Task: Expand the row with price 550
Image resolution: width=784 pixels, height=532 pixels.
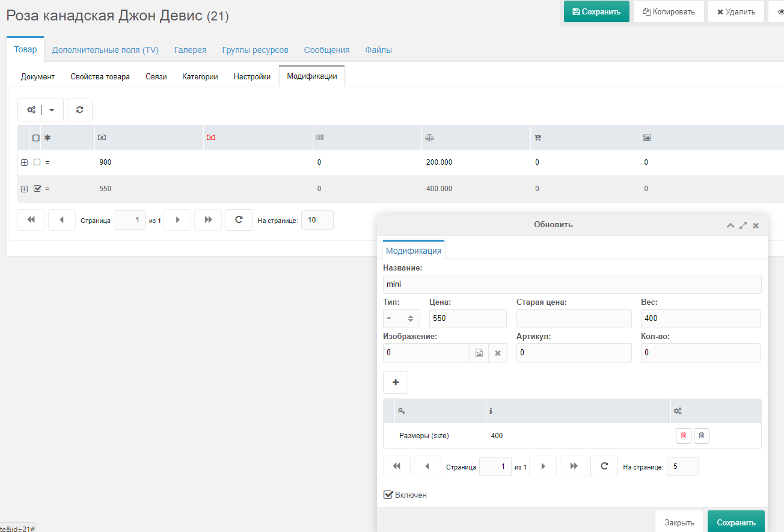Action: click(x=24, y=189)
